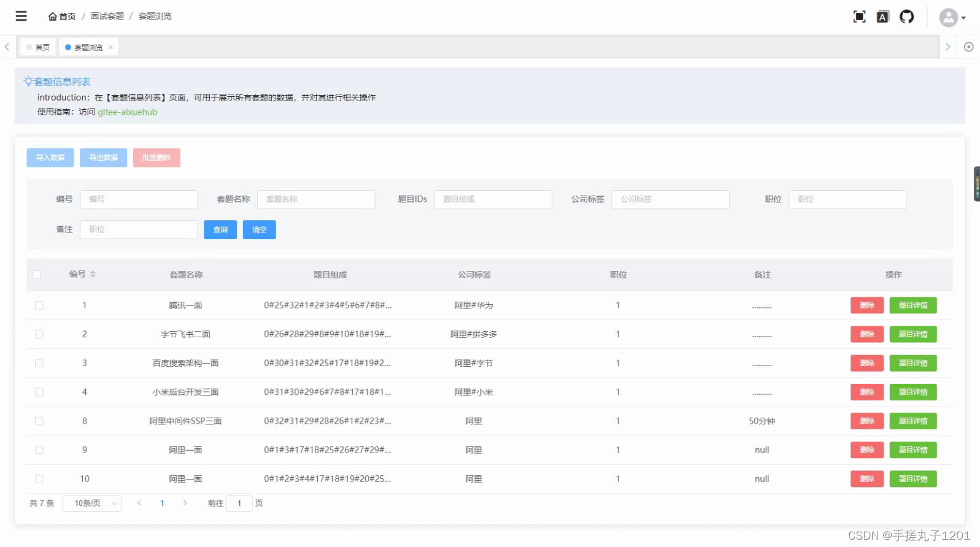Click the home icon in breadcrumb
The height and width of the screenshot is (547, 980).
[53, 17]
